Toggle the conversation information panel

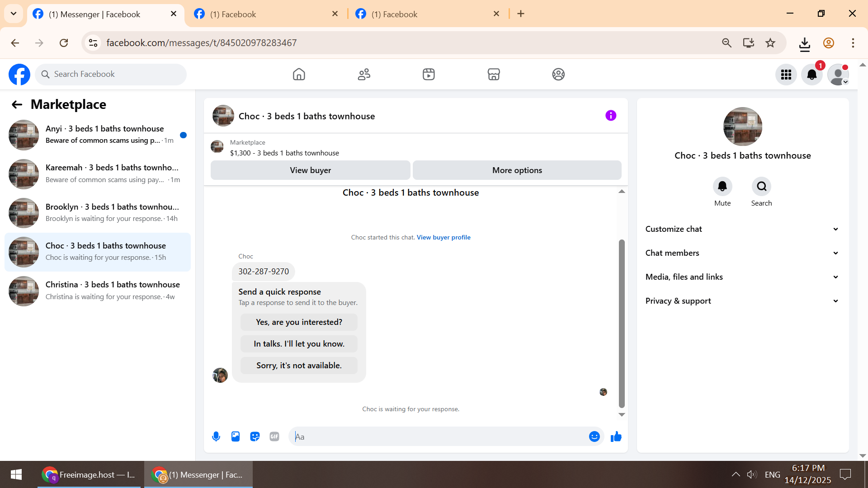pos(611,116)
